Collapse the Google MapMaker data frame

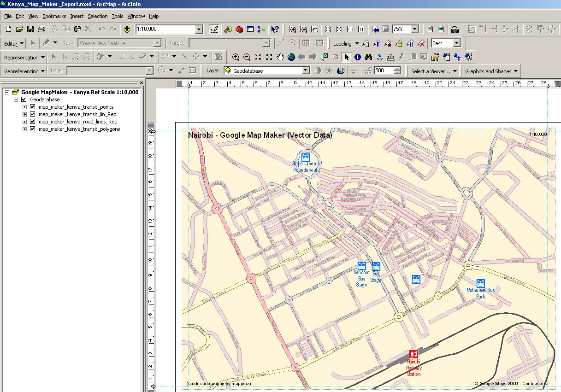[x=7, y=92]
